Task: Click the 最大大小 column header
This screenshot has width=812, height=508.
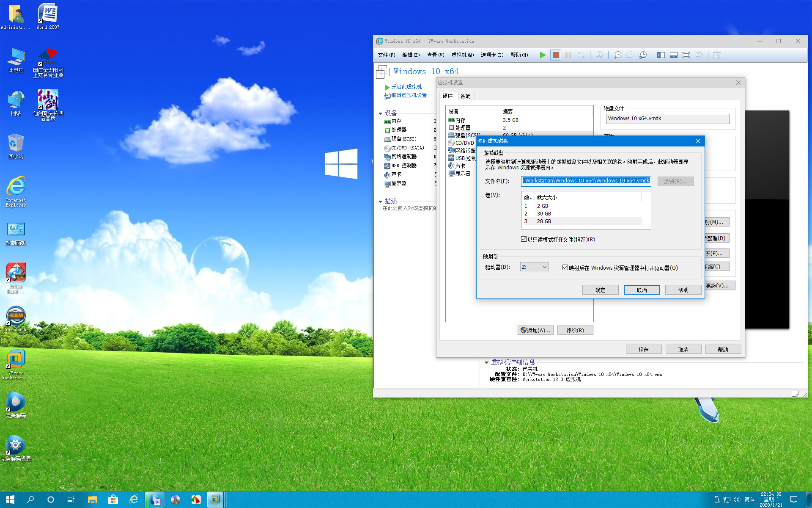Action: click(588, 197)
